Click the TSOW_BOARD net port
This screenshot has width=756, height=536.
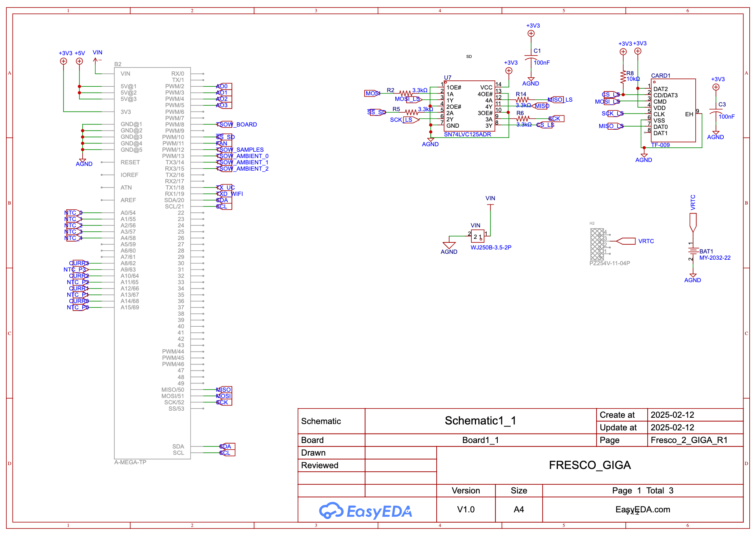225,125
